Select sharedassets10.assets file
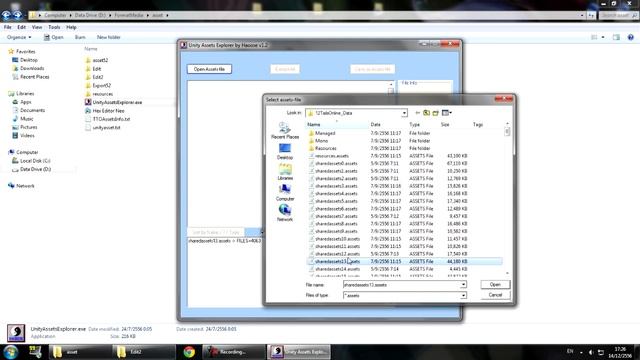Screen dimensions: 640x360 337,239
